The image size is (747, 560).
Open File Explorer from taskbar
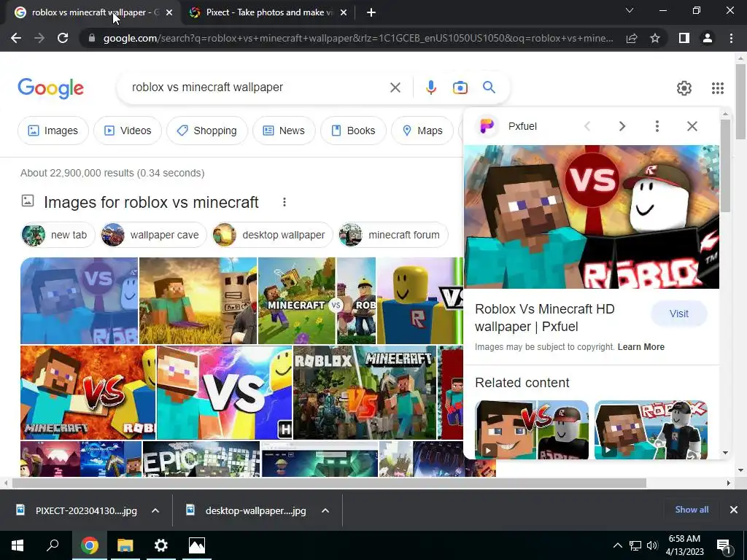coord(125,545)
